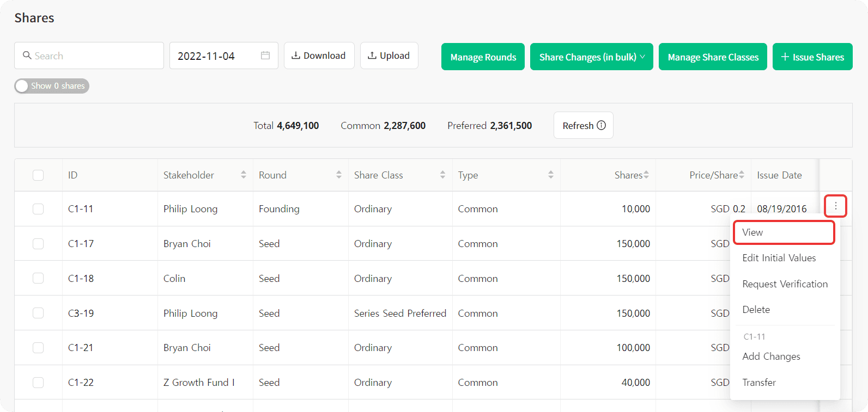Sort table by Price/Share column

tap(742, 175)
